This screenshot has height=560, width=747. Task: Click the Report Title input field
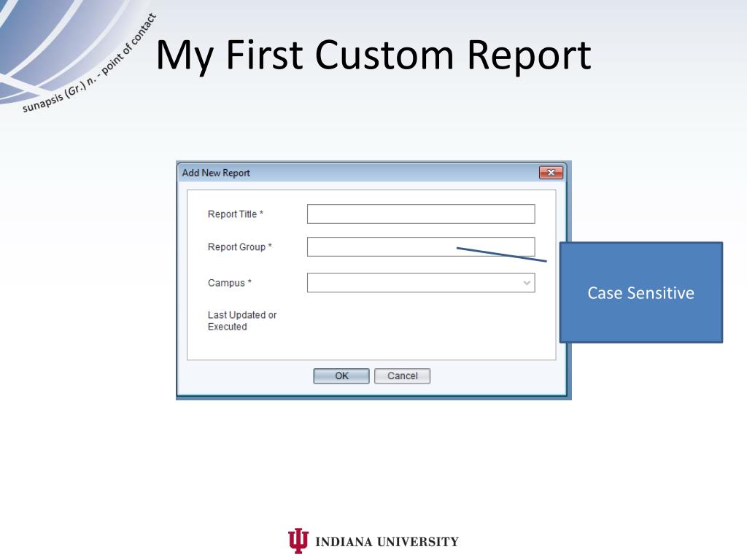pyautogui.click(x=421, y=214)
